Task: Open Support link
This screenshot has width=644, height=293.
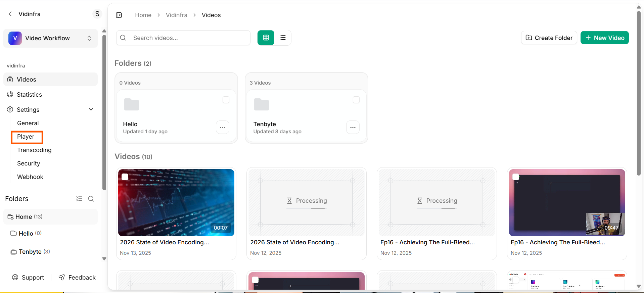Action: click(x=28, y=277)
